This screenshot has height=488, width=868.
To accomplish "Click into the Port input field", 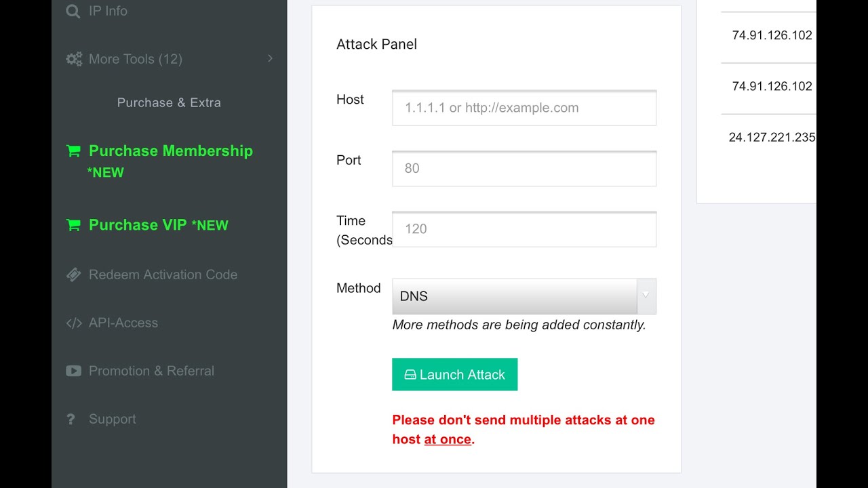I will [x=524, y=168].
